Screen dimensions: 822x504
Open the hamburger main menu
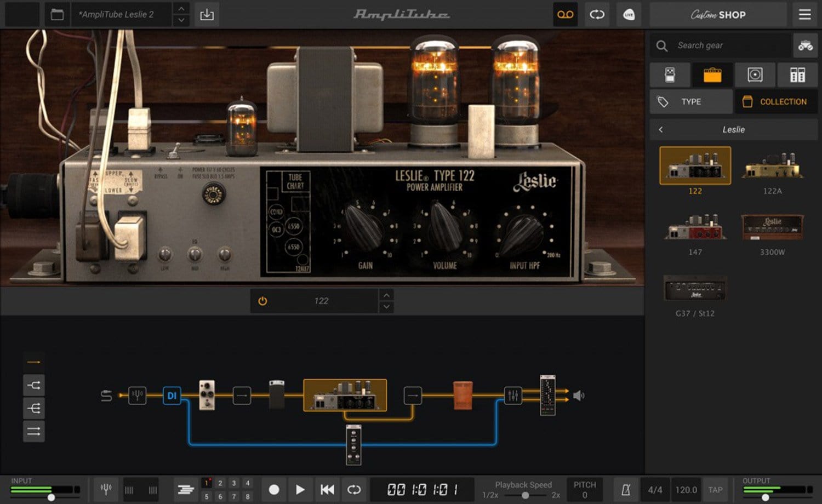[804, 15]
